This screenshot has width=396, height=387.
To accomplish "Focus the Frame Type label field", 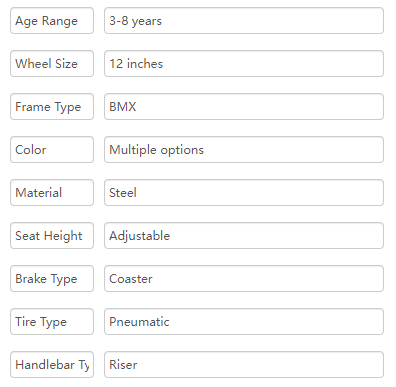I will coord(52,107).
